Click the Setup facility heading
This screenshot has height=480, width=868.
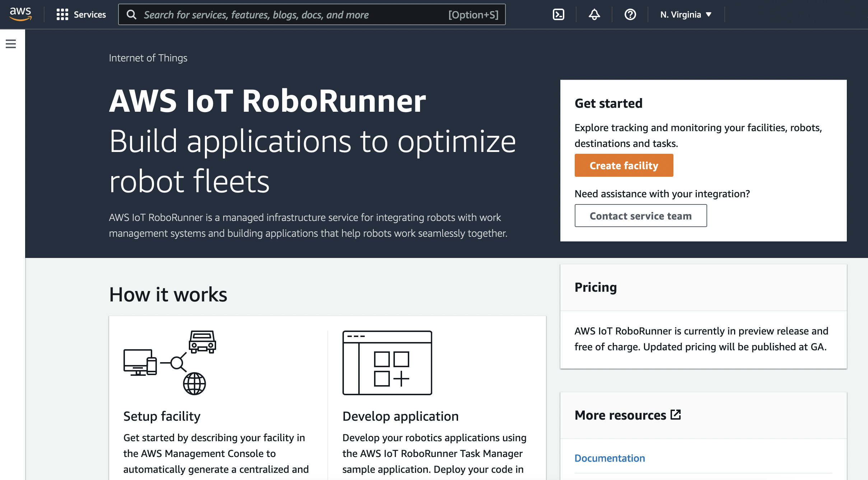[162, 416]
